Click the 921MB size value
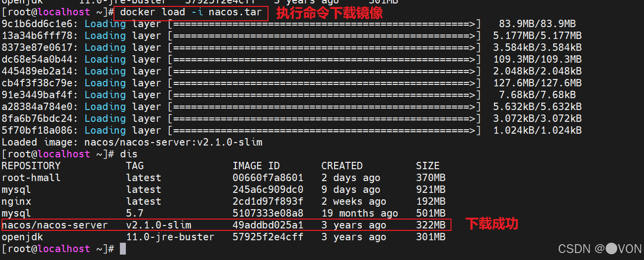The height and width of the screenshot is (260, 644). coord(431,189)
